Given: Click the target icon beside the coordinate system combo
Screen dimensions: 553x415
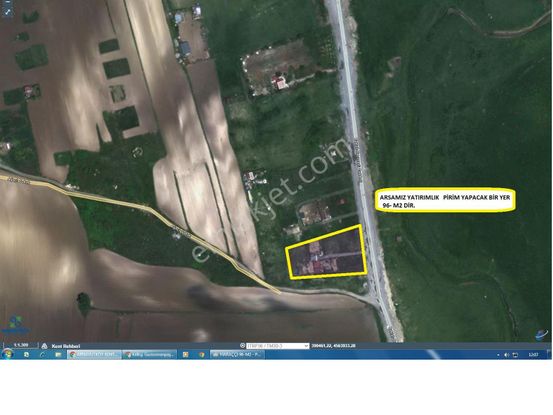Looking at the screenshot, I should tap(242, 346).
